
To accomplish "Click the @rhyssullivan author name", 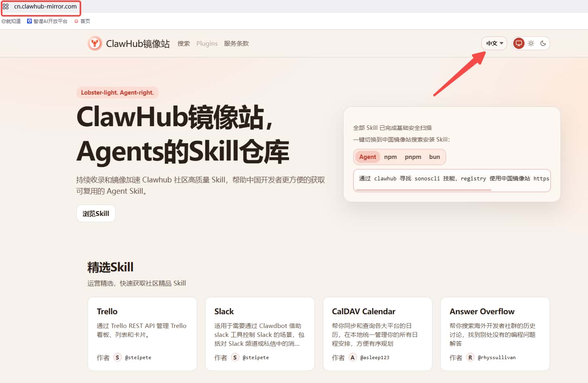I will (x=497, y=358).
